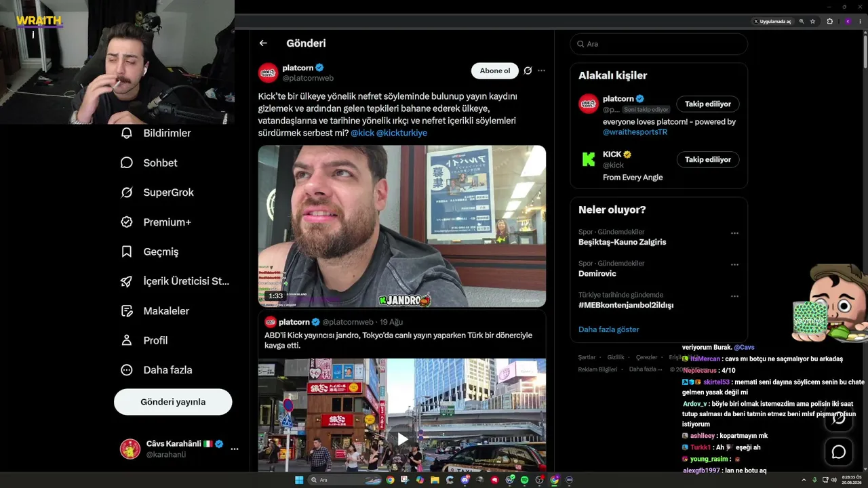Viewport: 868px width, 488px height.
Task: Open SuperGrok from the sidebar
Action: [x=159, y=192]
